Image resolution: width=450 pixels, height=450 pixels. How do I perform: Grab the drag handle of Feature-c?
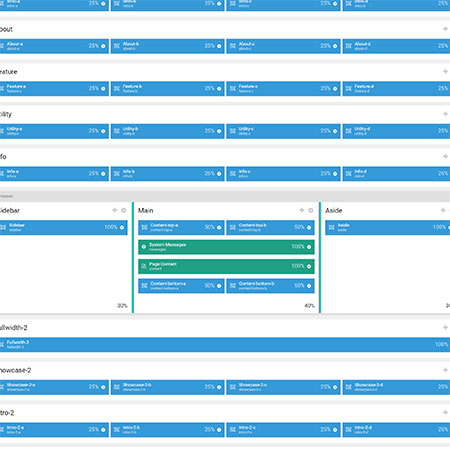pyautogui.click(x=233, y=89)
